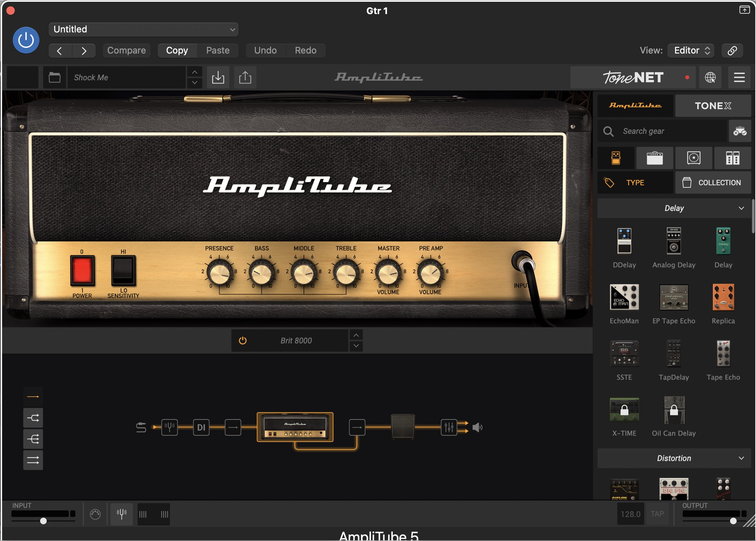Click the TAP tempo button

[657, 514]
